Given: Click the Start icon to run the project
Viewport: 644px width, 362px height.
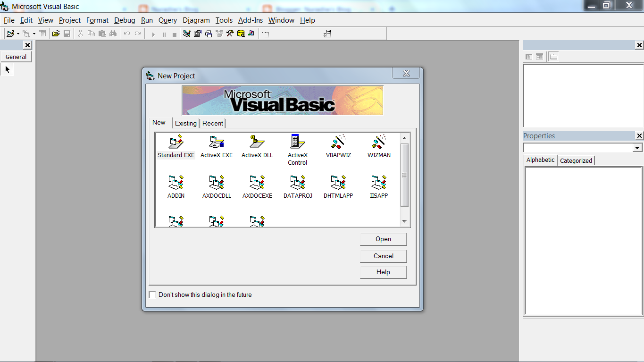Looking at the screenshot, I should coord(152,34).
